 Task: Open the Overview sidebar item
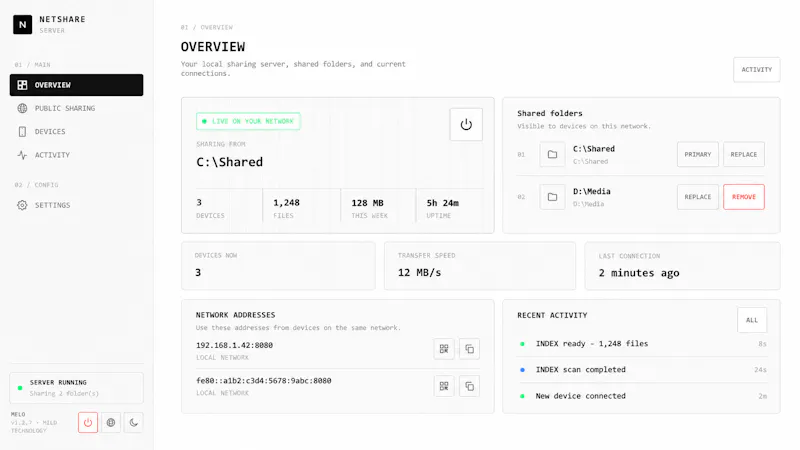[77, 85]
